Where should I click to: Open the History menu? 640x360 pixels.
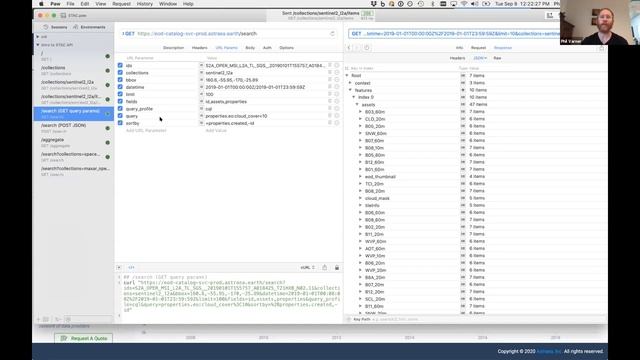pyautogui.click(x=144, y=4)
